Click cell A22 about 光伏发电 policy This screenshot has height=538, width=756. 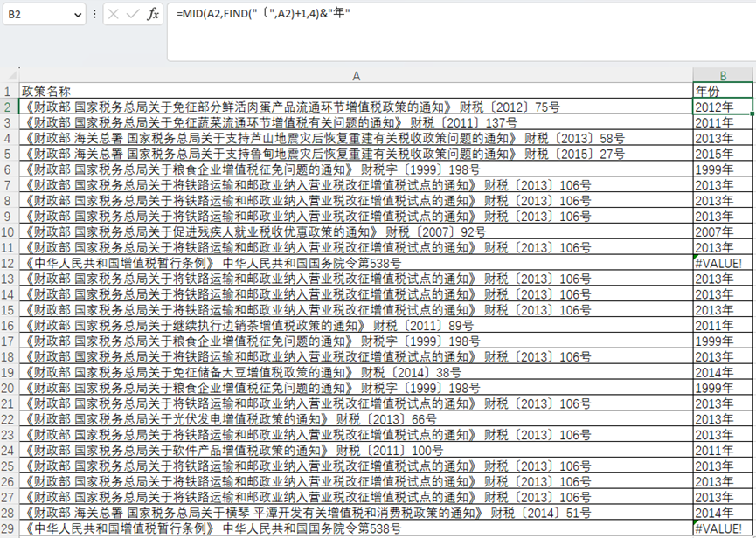pos(356,419)
